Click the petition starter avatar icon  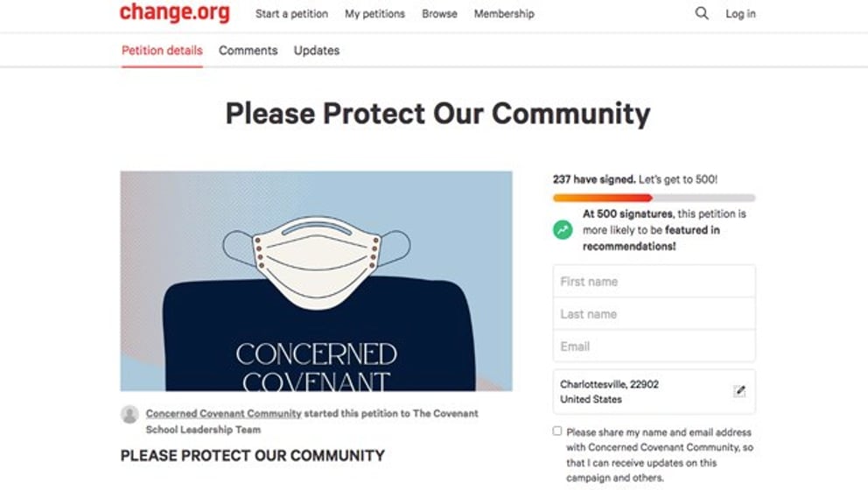(130, 414)
